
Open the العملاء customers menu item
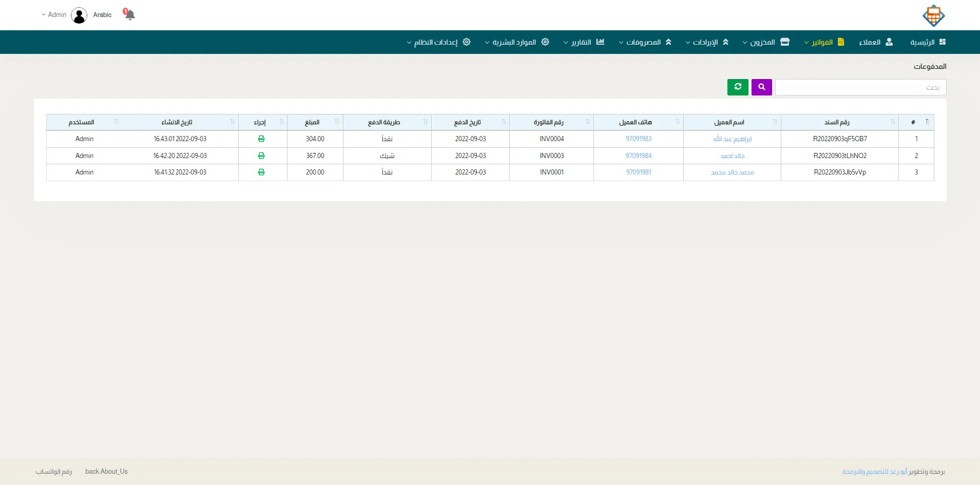tap(875, 42)
